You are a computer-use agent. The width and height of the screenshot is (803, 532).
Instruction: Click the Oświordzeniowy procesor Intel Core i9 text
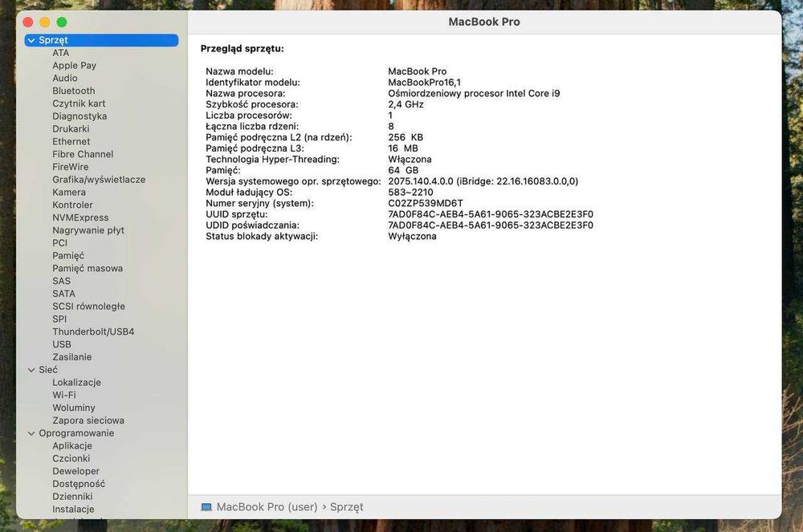point(474,93)
